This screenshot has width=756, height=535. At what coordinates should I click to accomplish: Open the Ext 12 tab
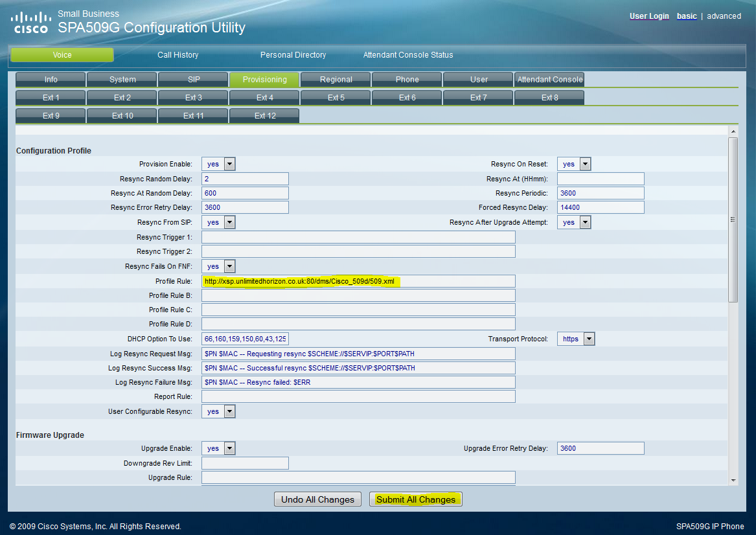click(x=265, y=116)
